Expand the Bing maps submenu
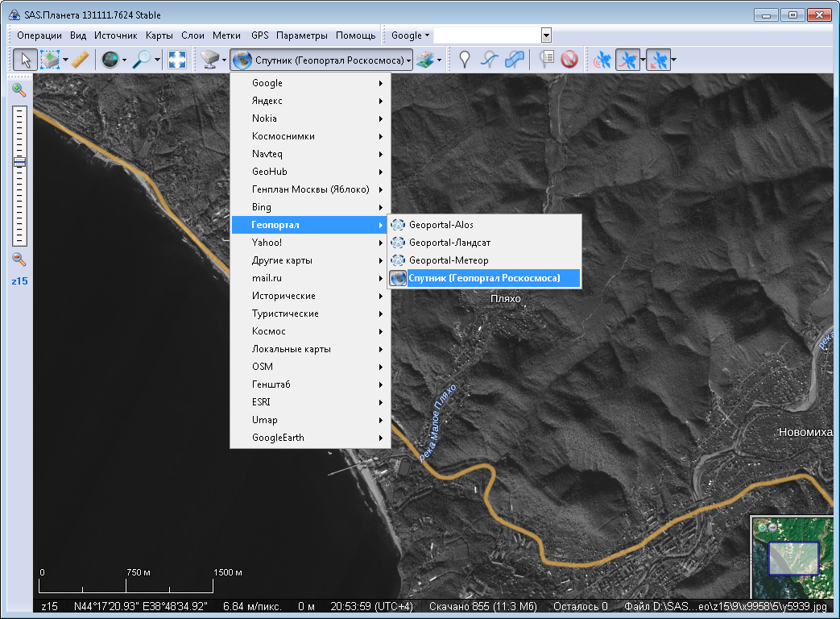840x619 pixels. point(311,207)
